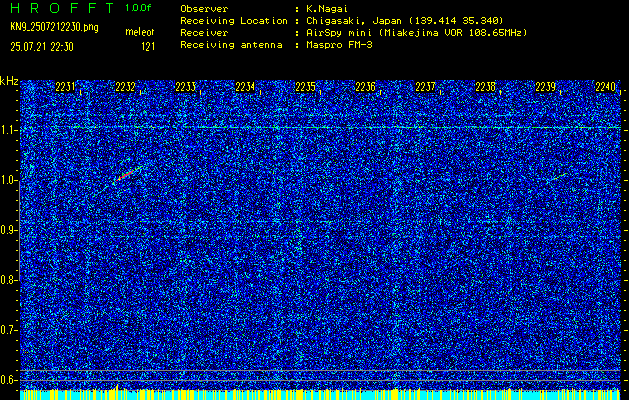Click the timestamp 25.07.21 22:30
The width and height of the screenshot is (629, 400).
click(x=42, y=47)
